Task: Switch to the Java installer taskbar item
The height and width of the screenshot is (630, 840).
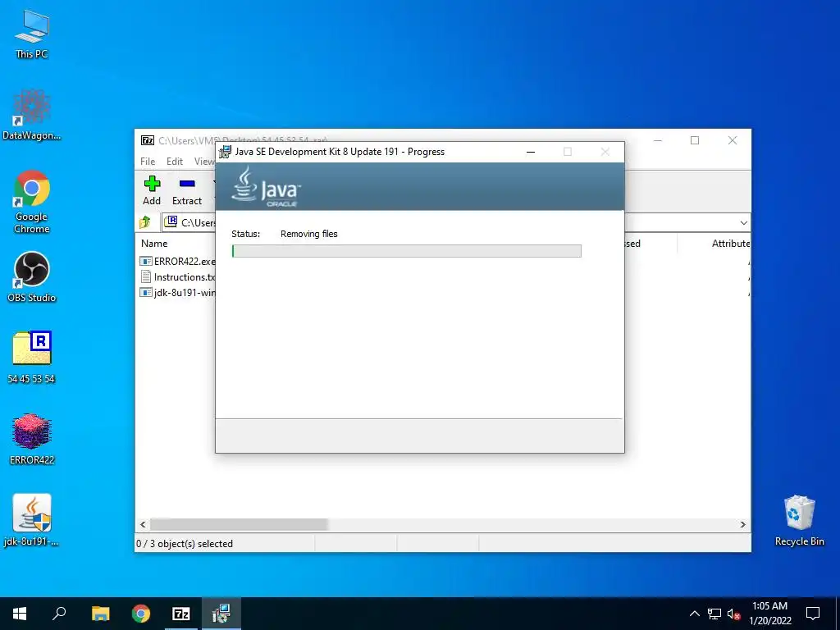Action: [x=221, y=614]
